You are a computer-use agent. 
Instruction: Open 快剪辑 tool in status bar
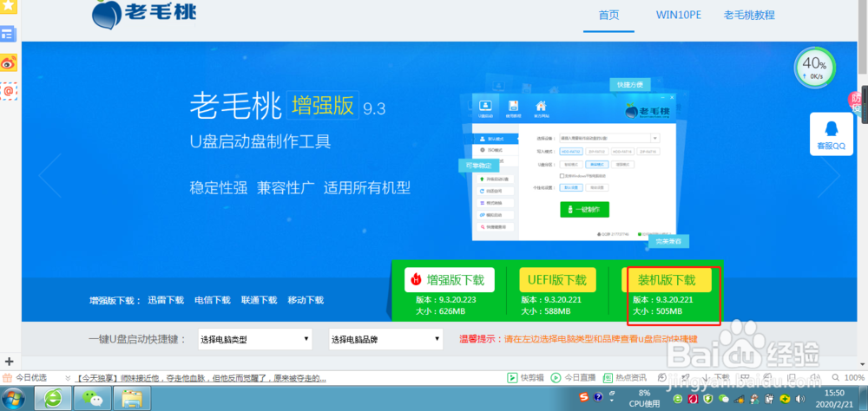(525, 378)
